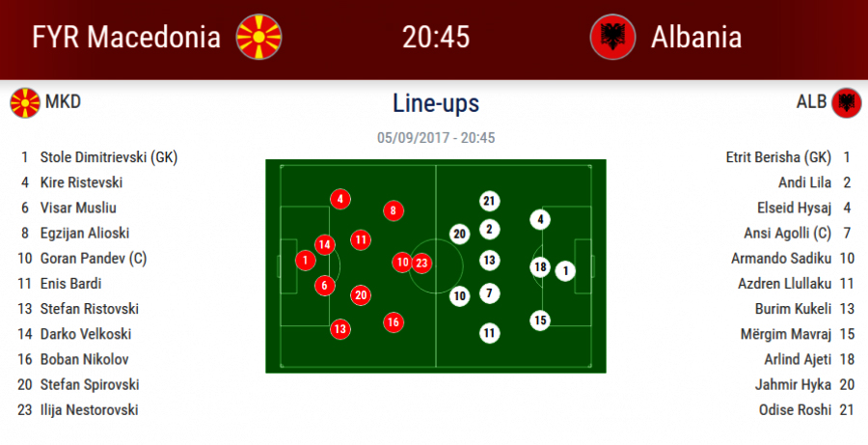The width and height of the screenshot is (868, 445).
Task: Select white player marker number 15
Action: point(540,320)
